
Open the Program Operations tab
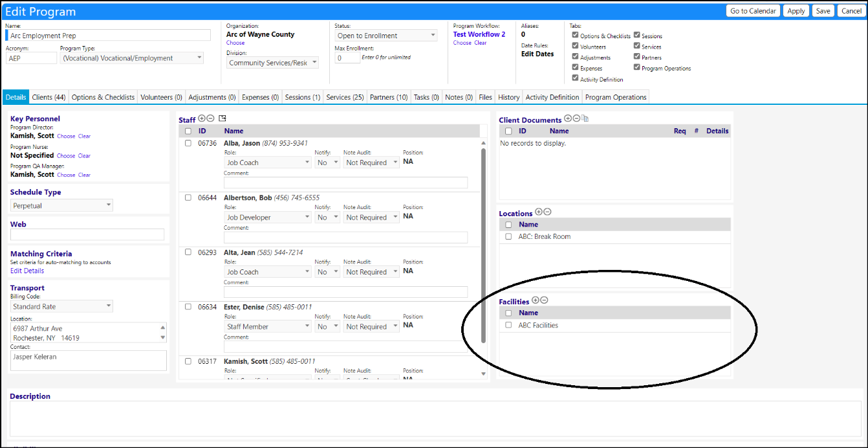coord(616,97)
